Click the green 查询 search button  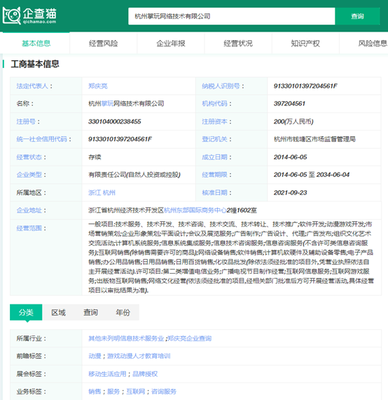click(357, 16)
